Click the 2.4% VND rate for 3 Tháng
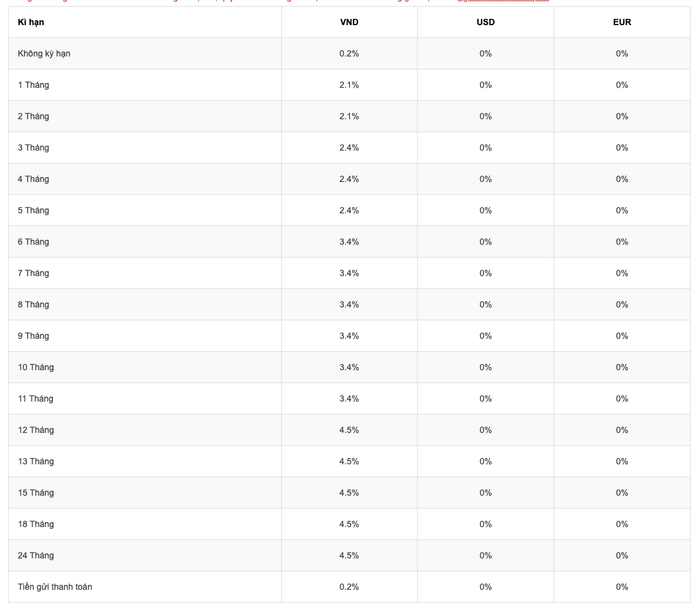Viewport: 700px width, 610px height. pyautogui.click(x=349, y=148)
